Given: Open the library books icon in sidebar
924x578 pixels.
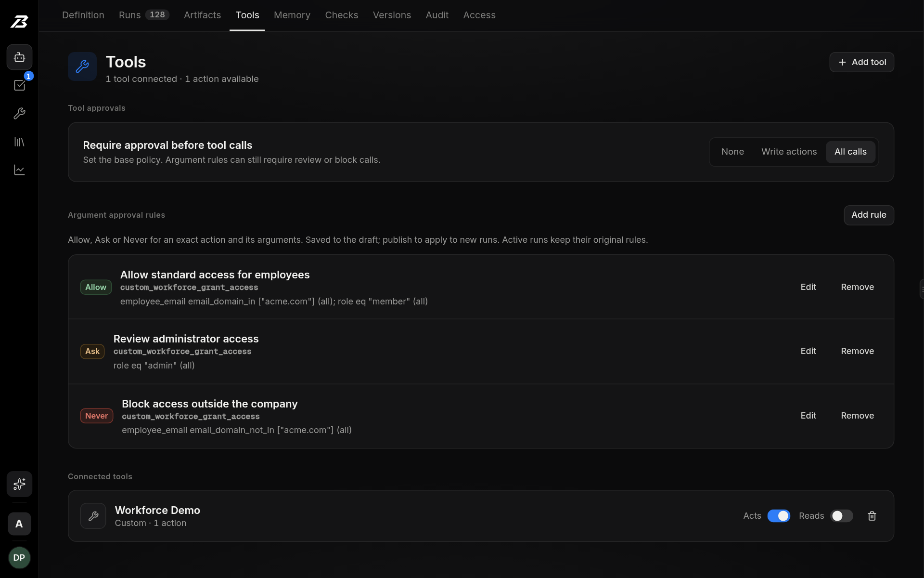Looking at the screenshot, I should pyautogui.click(x=19, y=142).
